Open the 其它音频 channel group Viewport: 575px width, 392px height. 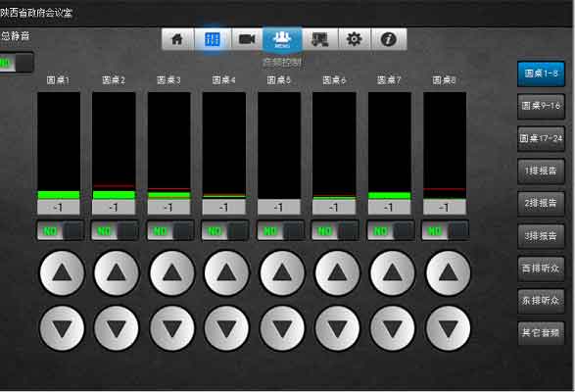[541, 333]
